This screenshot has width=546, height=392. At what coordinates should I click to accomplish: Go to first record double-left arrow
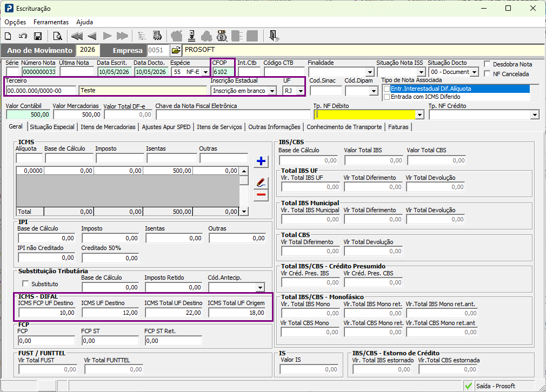[x=77, y=36]
